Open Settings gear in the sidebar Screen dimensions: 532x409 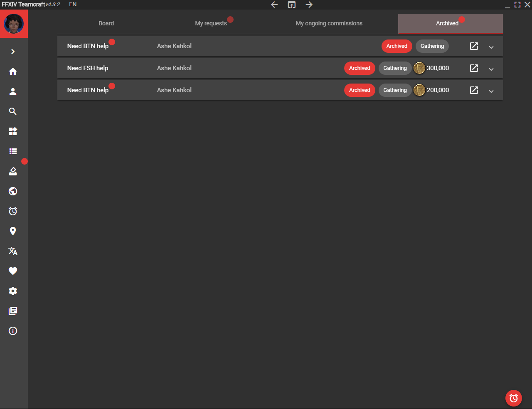(x=13, y=291)
